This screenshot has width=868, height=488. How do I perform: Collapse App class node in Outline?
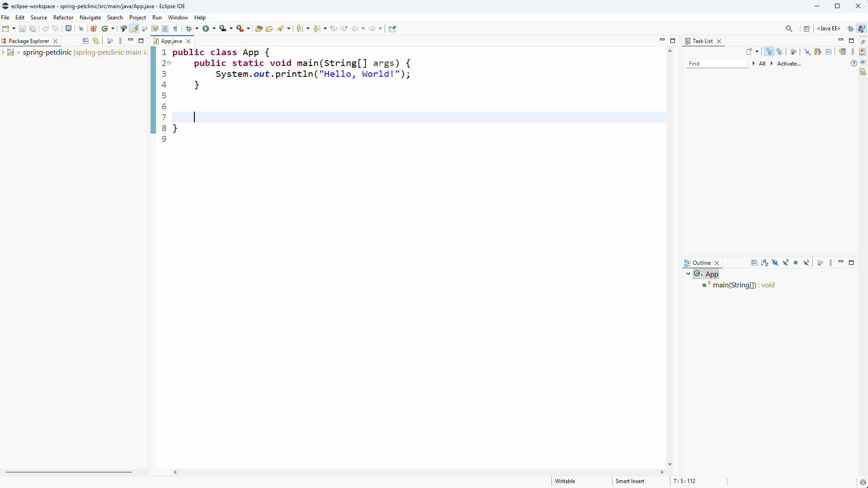(x=688, y=274)
